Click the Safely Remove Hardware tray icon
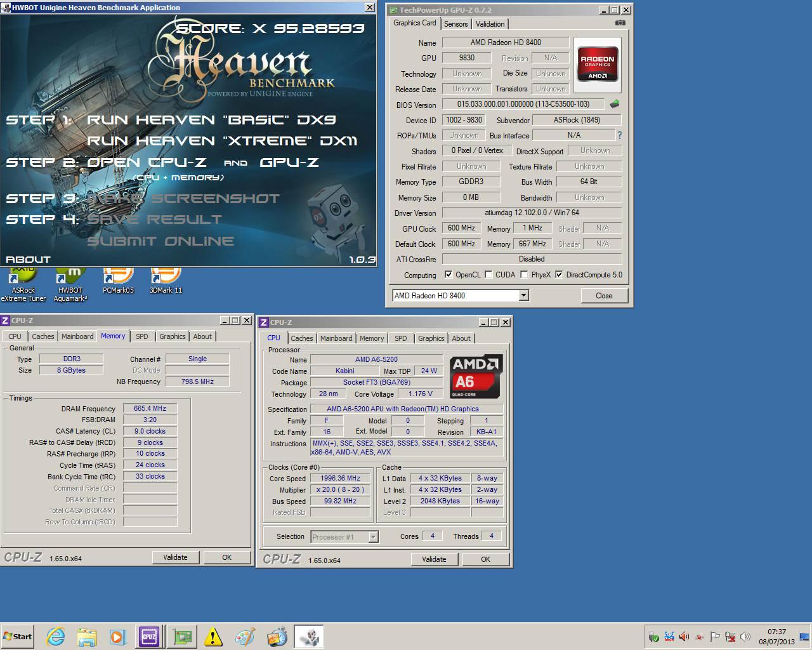 point(653,637)
